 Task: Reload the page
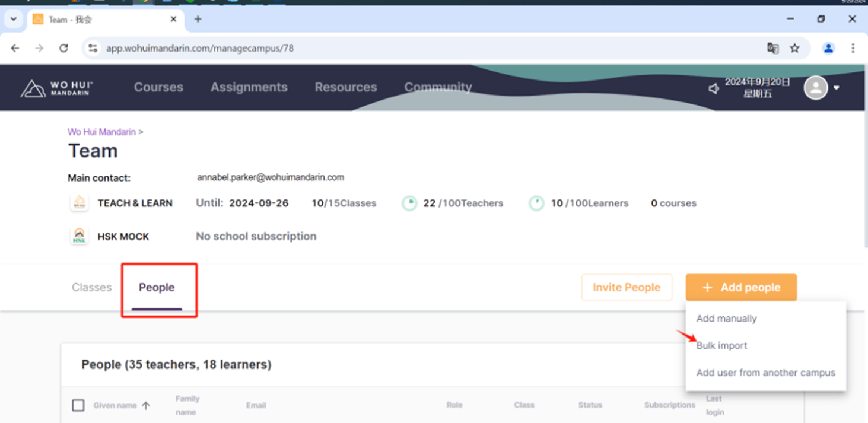63,49
